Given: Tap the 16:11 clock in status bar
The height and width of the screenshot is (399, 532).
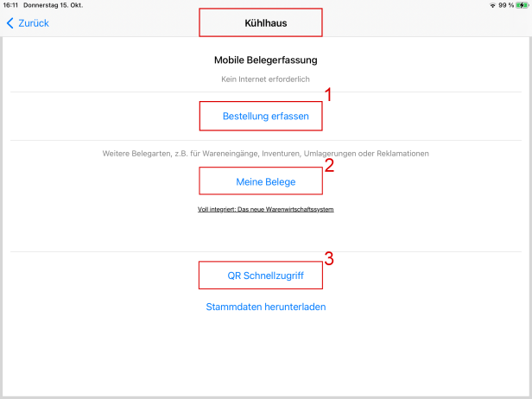Looking at the screenshot, I should (x=11, y=5).
